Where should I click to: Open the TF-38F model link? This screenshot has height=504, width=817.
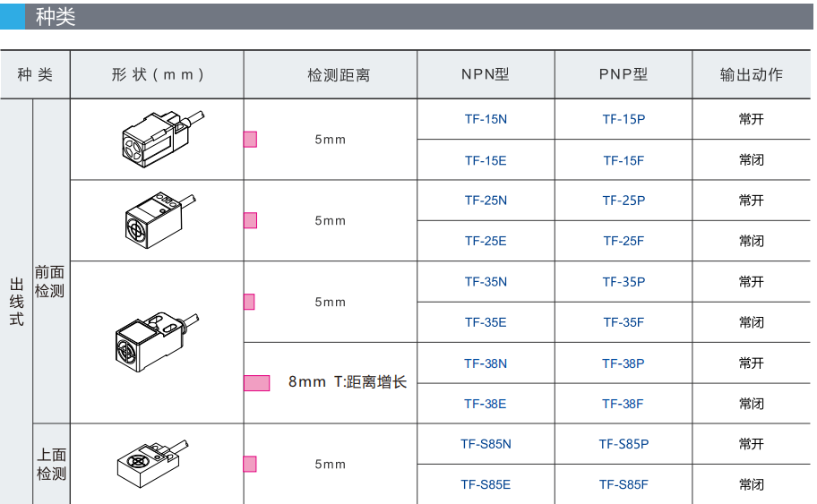tap(623, 404)
